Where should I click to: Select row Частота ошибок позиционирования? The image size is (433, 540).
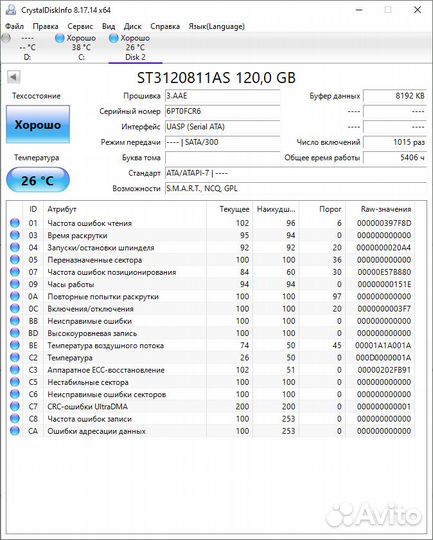211,272
